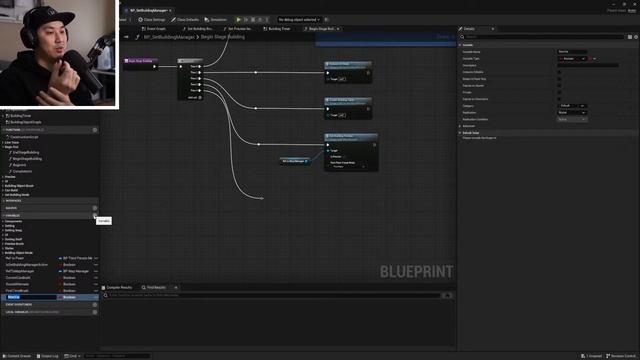Click the Details panel search field

pos(544,37)
